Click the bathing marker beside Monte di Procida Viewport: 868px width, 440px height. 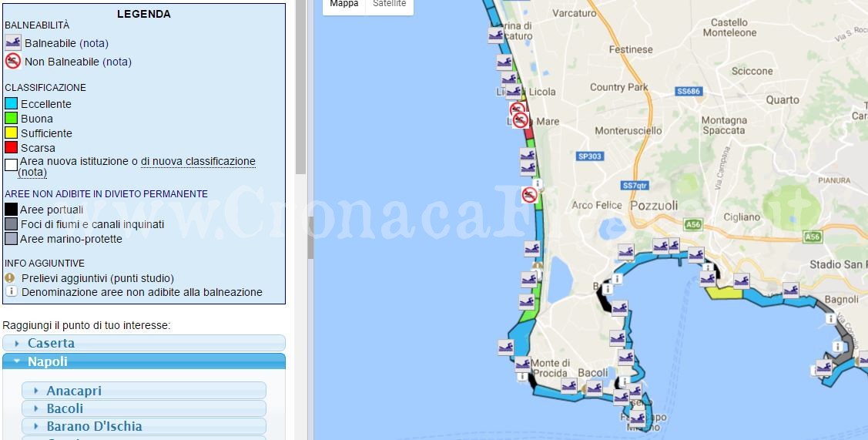coord(523,364)
